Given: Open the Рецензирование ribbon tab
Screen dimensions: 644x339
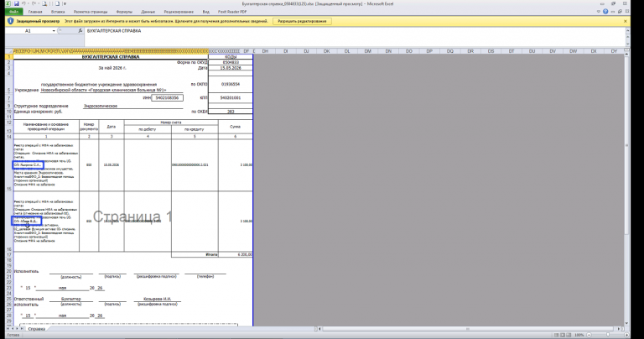Looking at the screenshot, I should 179,12.
